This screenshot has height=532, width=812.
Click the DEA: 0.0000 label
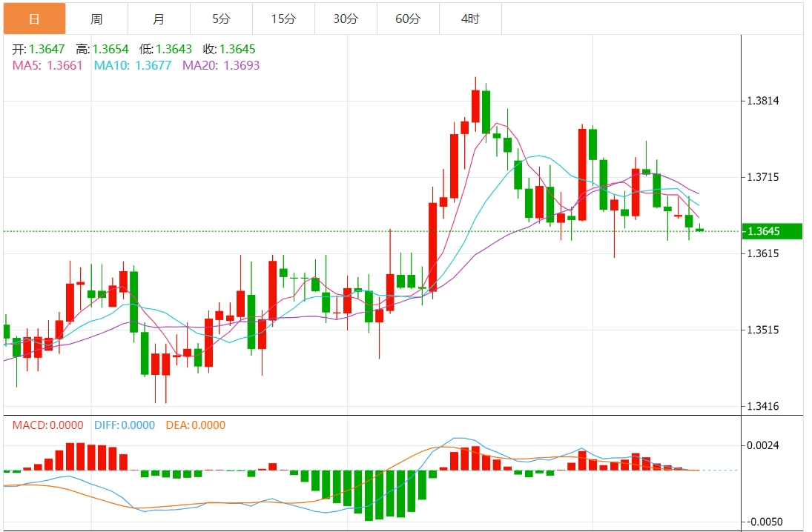(x=195, y=425)
